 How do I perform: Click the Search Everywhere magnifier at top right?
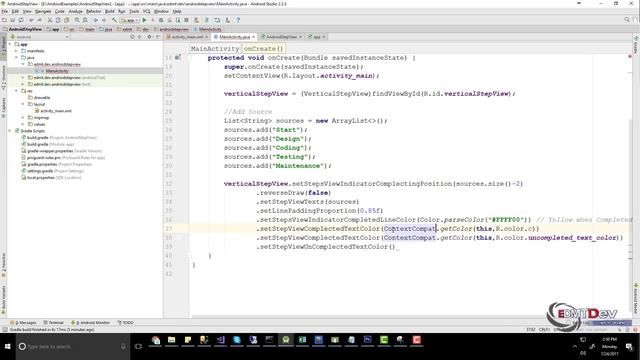click(627, 20)
